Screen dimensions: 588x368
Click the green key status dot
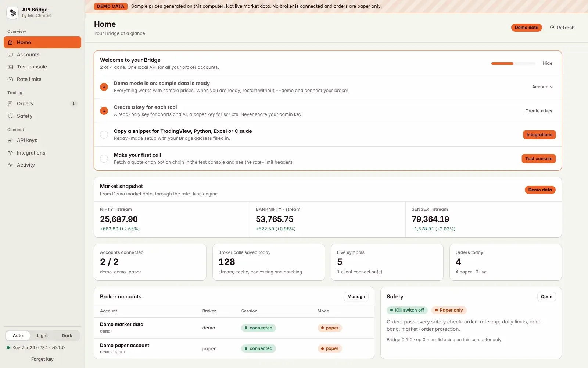8,348
